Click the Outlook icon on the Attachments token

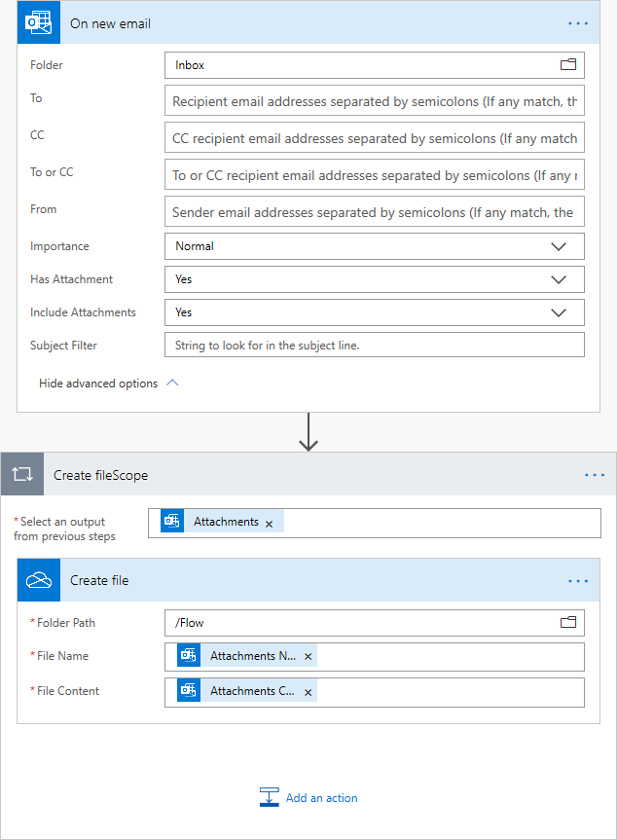pos(171,521)
